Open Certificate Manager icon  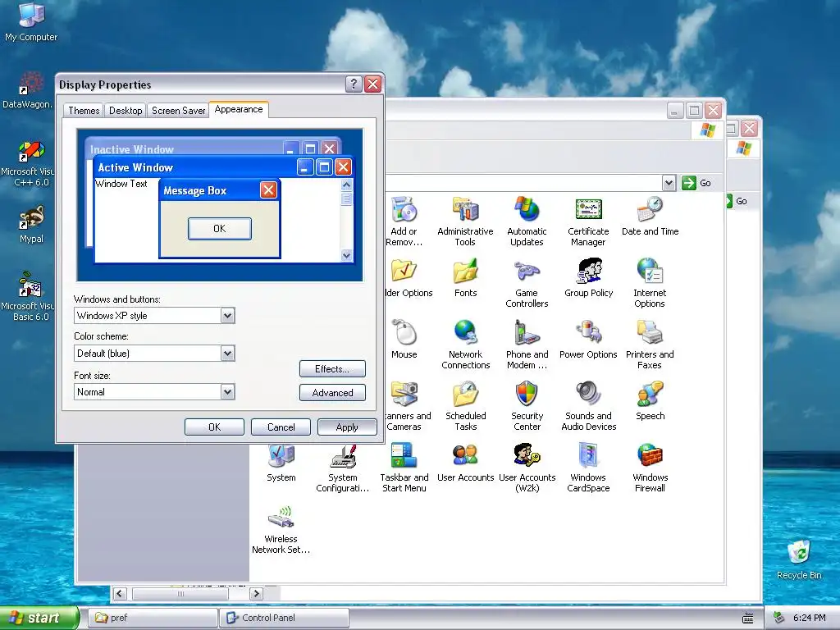[588, 209]
